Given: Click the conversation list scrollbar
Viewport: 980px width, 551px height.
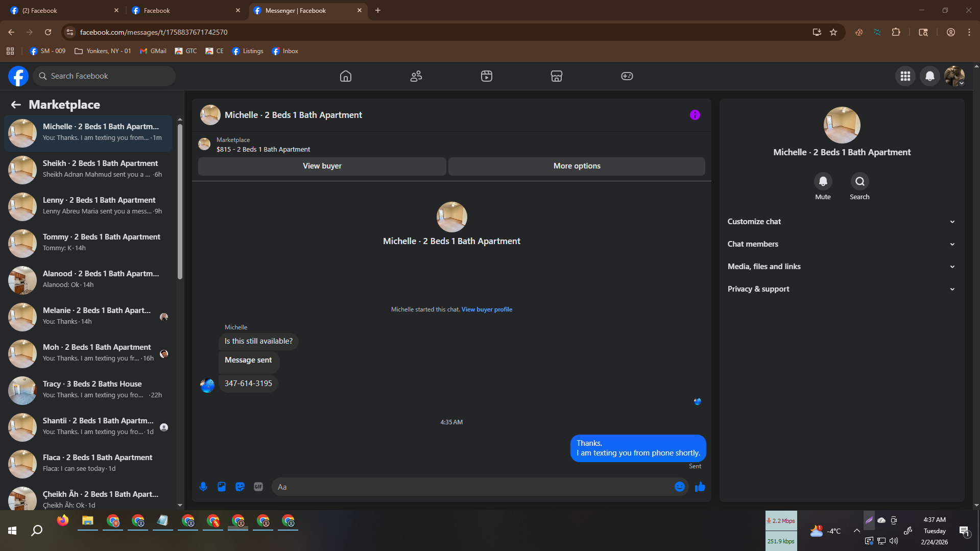Looking at the screenshot, I should point(180,201).
